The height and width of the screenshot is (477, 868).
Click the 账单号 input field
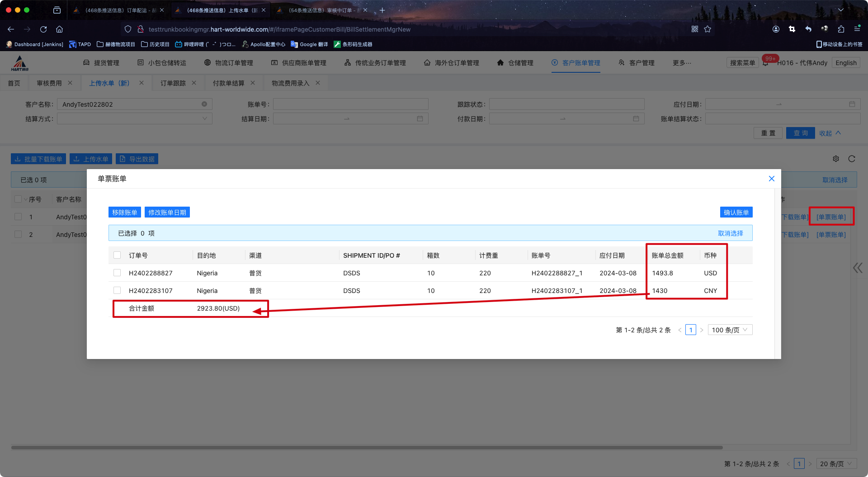[350, 104]
